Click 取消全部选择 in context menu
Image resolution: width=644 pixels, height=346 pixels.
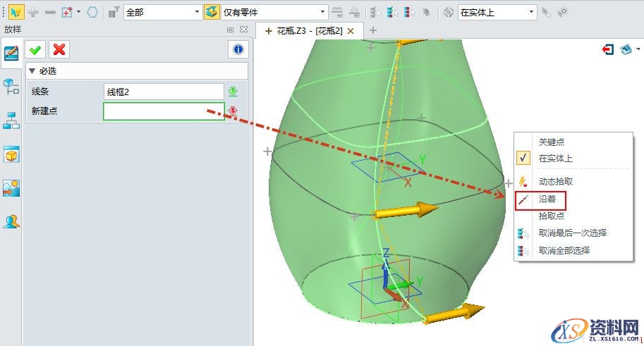pos(564,250)
